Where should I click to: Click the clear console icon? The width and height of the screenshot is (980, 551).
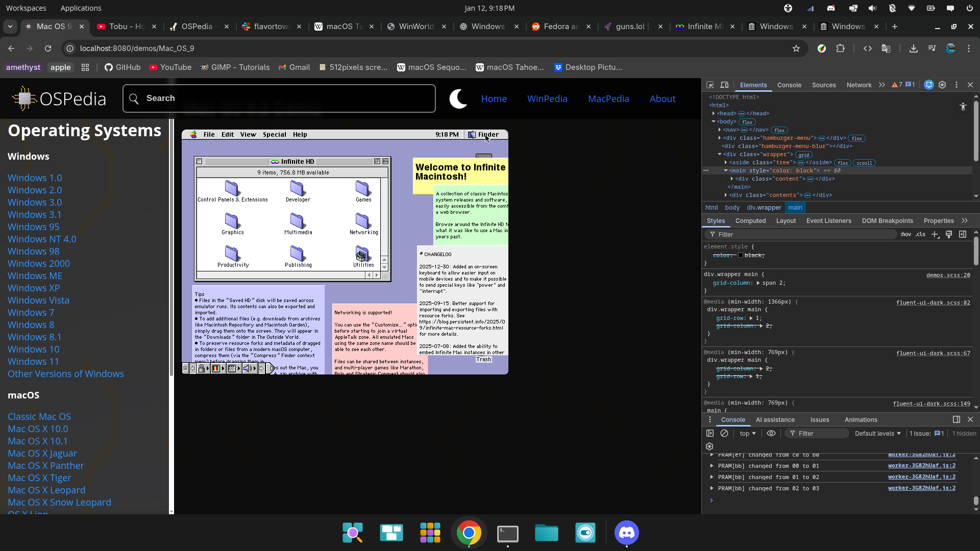point(724,433)
